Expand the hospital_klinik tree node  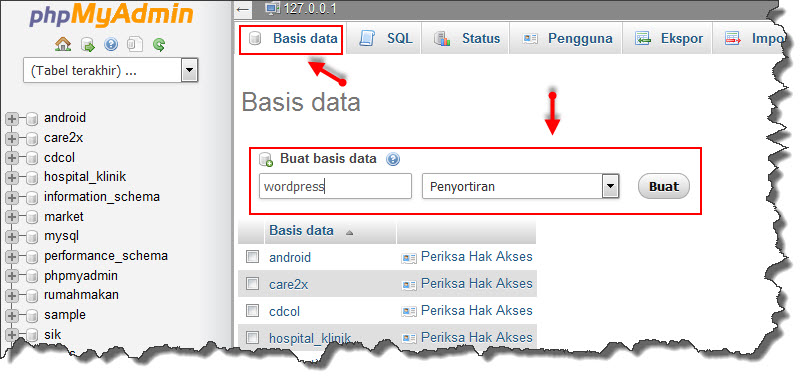coord(12,179)
